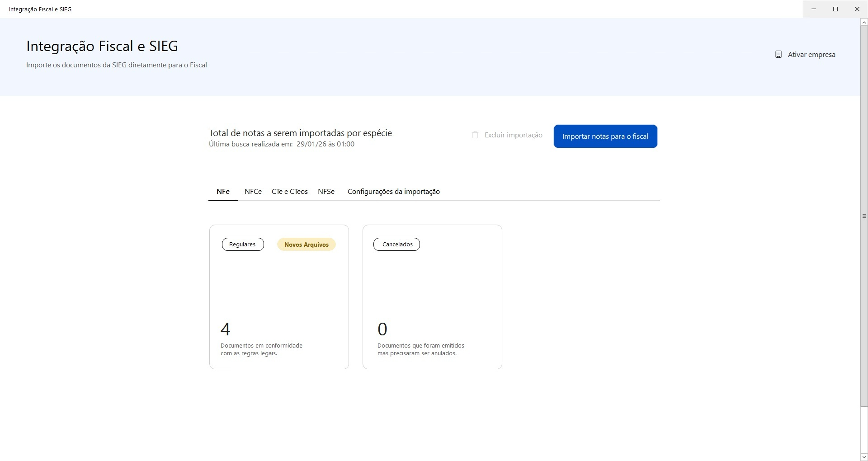Click Importar notas para o fiscal button
The height and width of the screenshot is (461, 868).
[x=605, y=136]
